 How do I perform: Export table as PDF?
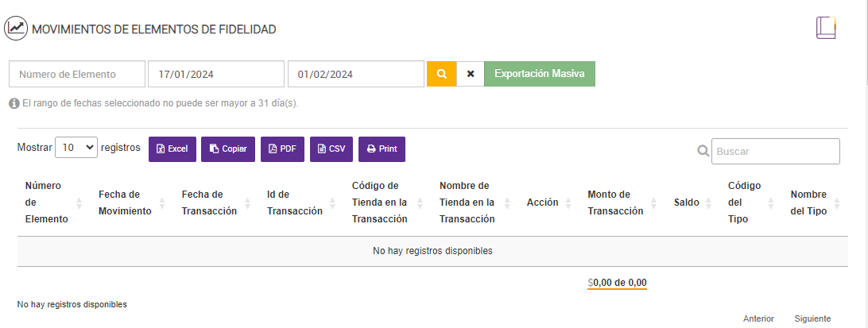coord(282,149)
